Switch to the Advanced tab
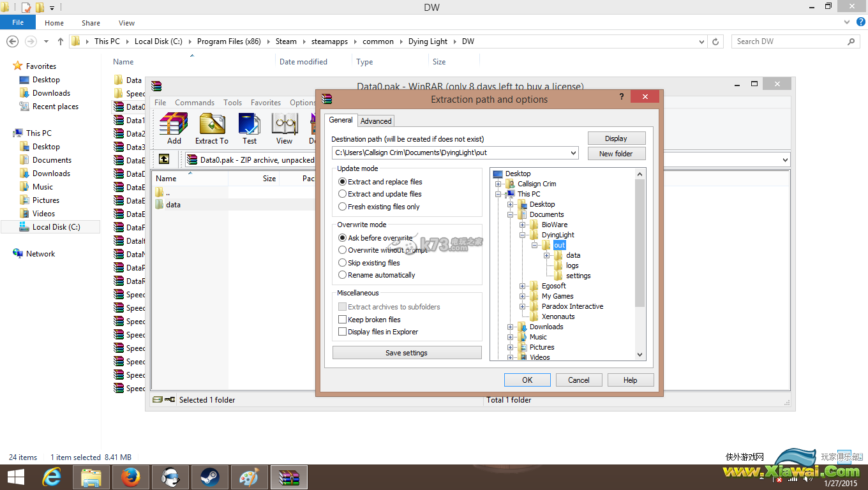The height and width of the screenshot is (490, 868). (x=376, y=121)
